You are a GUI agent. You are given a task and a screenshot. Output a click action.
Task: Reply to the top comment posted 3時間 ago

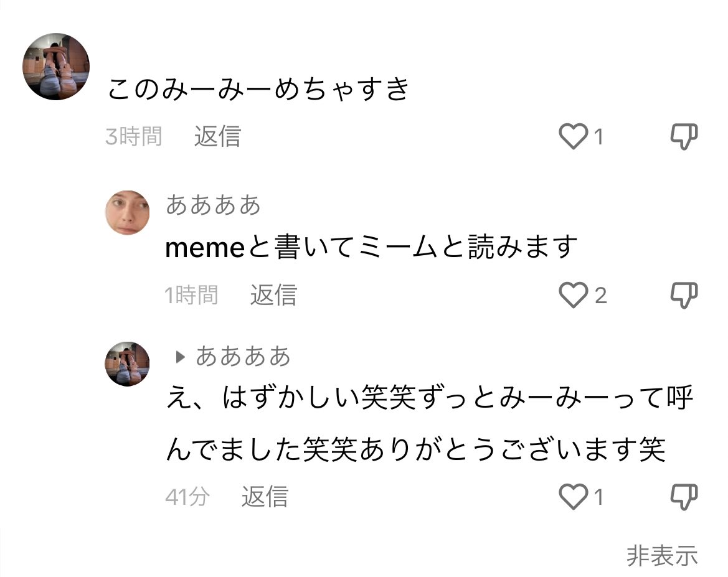[217, 136]
